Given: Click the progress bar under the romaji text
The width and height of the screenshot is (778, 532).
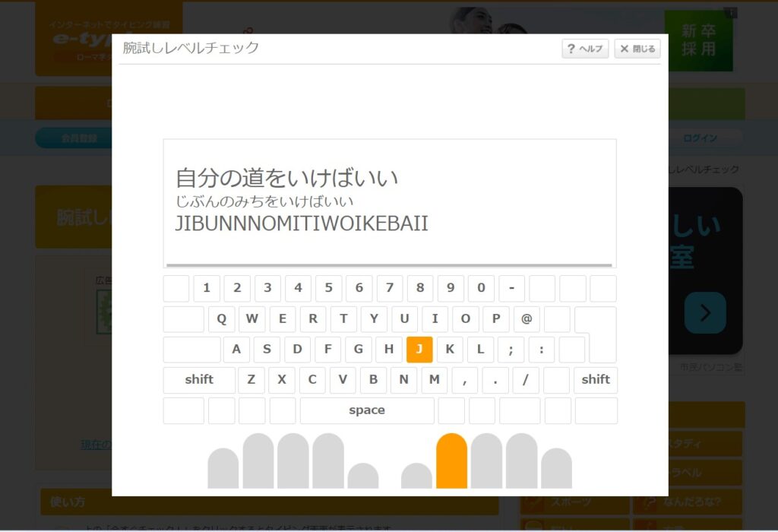Looking at the screenshot, I should [x=390, y=264].
